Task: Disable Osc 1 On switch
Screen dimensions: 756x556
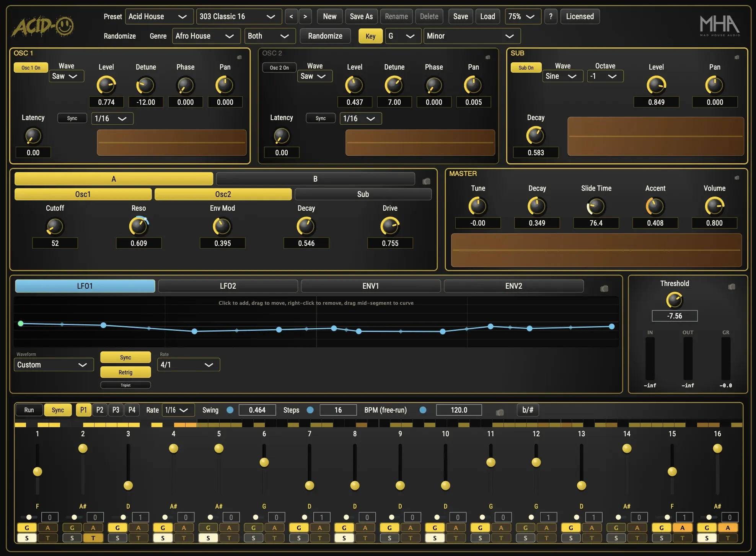Action: coord(31,68)
